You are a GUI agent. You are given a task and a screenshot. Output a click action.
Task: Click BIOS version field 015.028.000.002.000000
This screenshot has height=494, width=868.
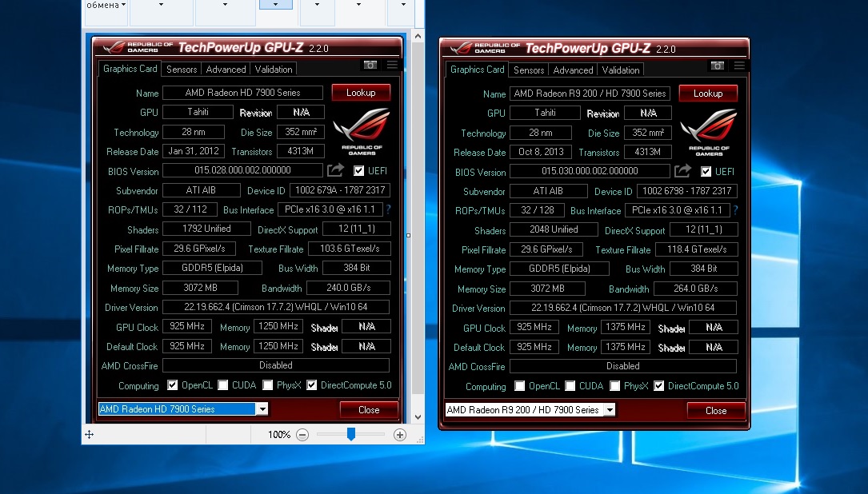242,169
